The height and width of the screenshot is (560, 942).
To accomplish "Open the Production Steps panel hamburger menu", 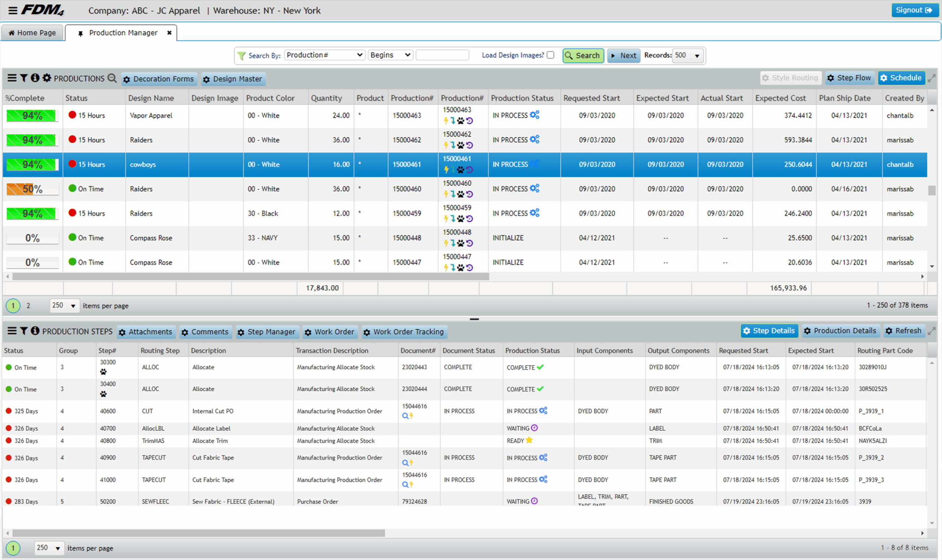I will 12,331.
